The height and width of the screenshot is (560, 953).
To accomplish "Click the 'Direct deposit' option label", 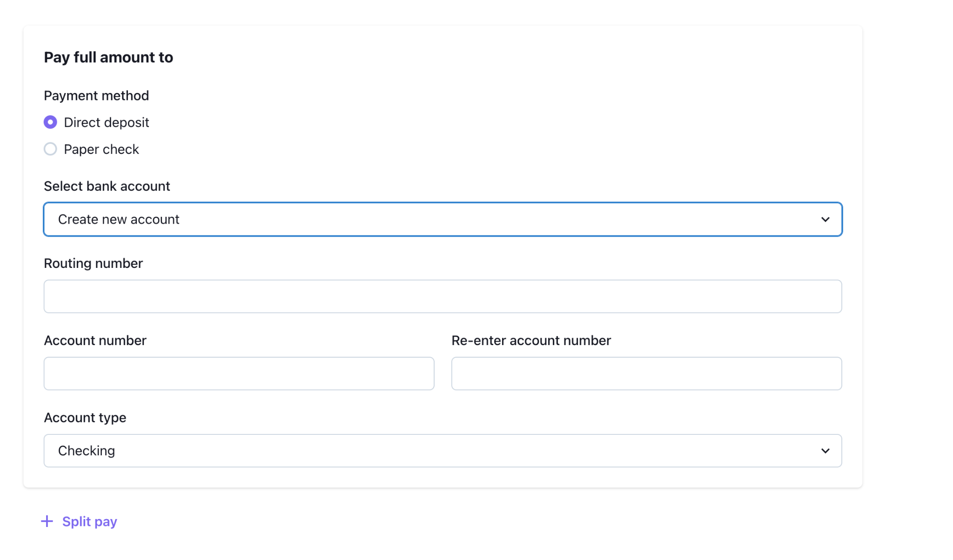I will click(x=106, y=122).
